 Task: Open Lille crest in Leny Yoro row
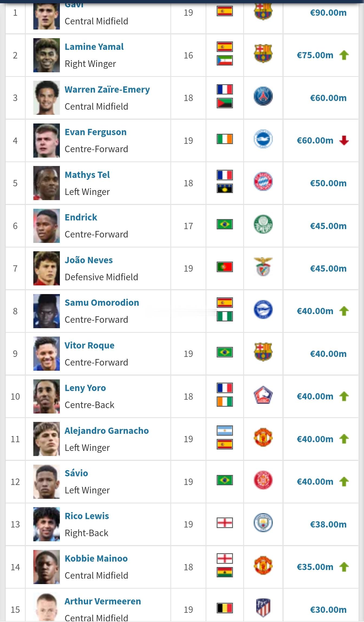coord(263,395)
